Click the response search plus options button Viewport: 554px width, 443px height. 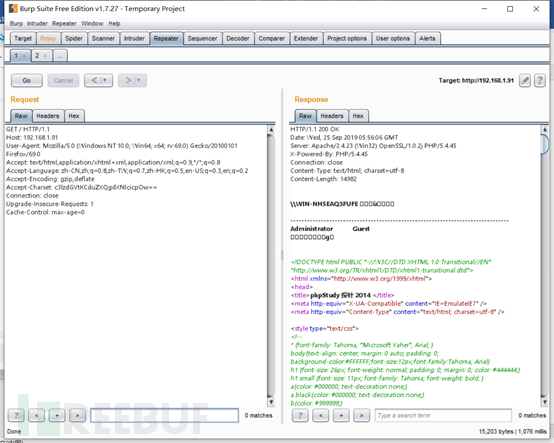point(341,415)
